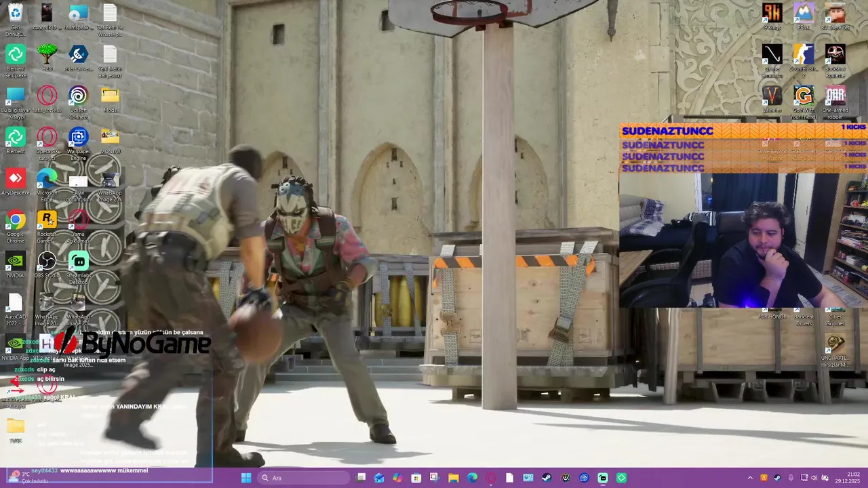Viewport: 868px width, 488px height.
Task: Open the Mods folder on desktop
Action: 110,100
